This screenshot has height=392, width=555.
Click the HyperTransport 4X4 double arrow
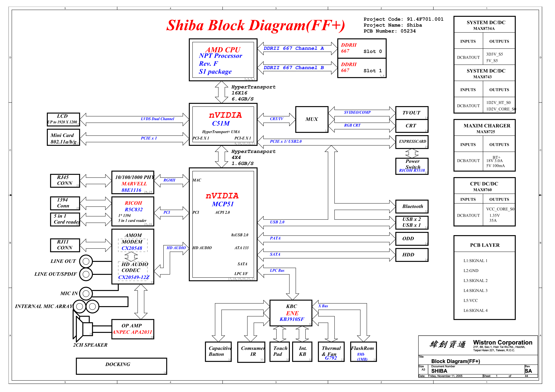221,157
